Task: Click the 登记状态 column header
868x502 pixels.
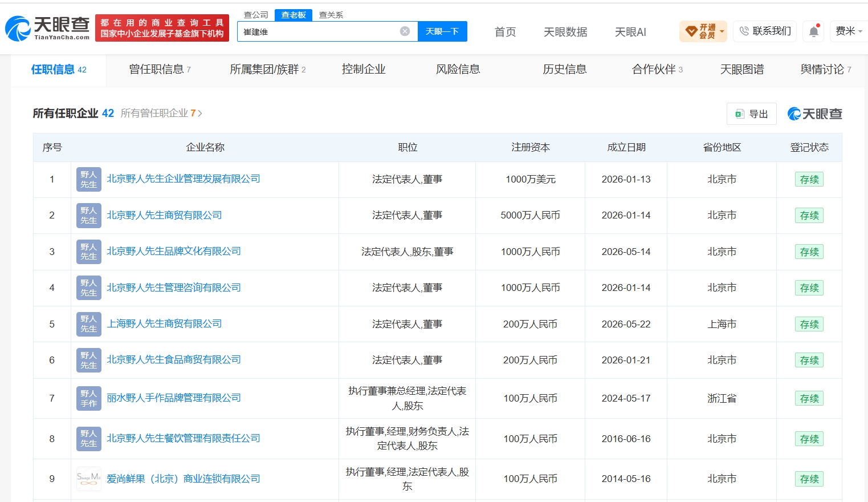Action: click(x=809, y=147)
